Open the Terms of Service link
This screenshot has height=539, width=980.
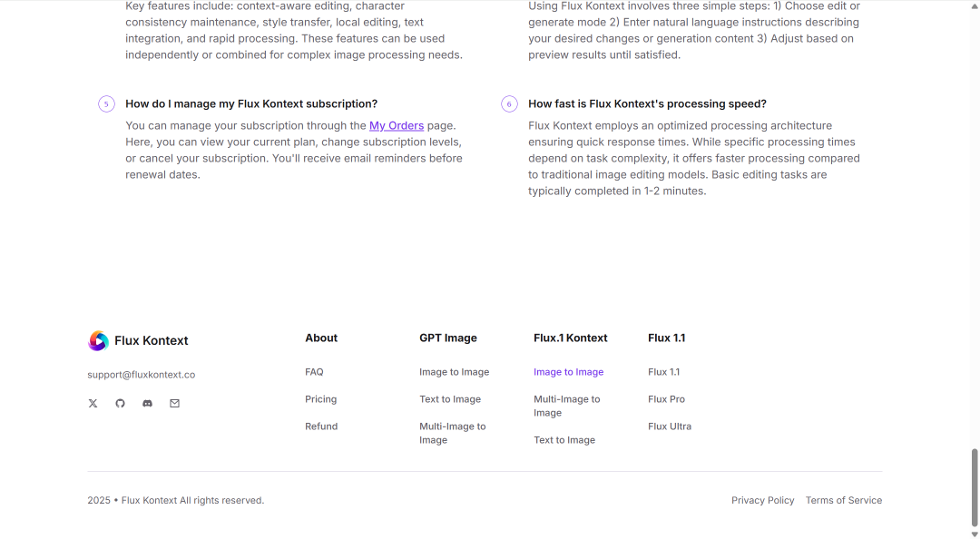(x=844, y=500)
